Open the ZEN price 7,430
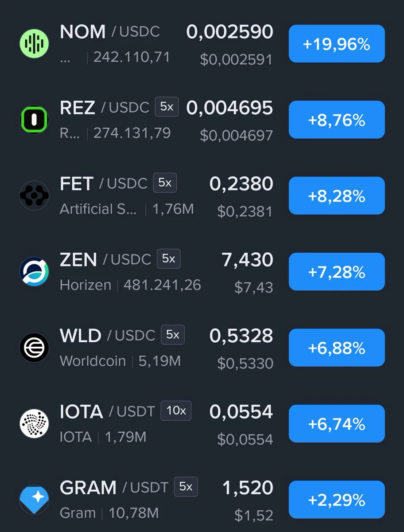The image size is (404, 532). 247,260
